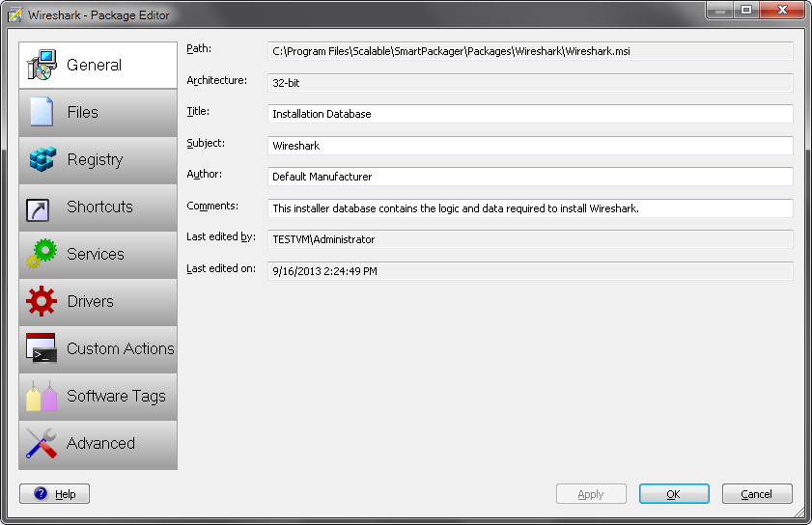This screenshot has height=525, width=812.
Task: Switch to the Custom Actions tab
Action: pos(98,349)
